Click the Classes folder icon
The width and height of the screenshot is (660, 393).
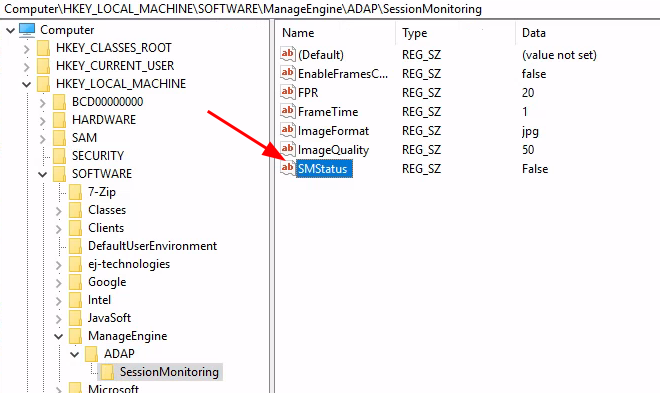tap(75, 210)
